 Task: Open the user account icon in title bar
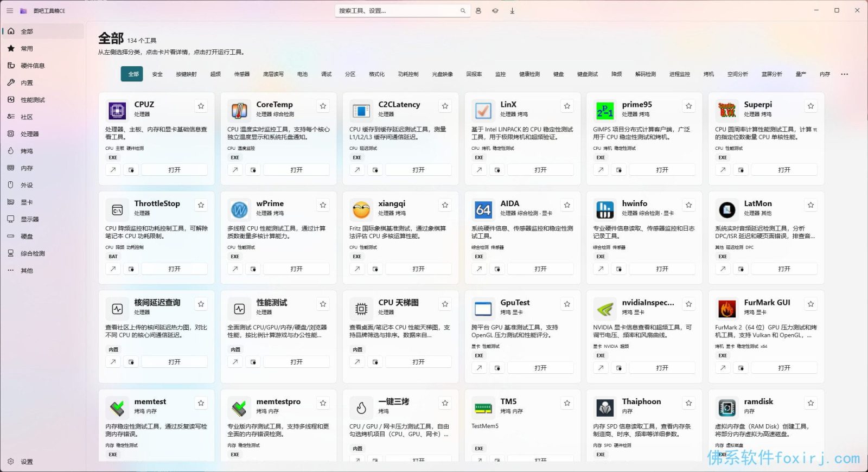(478, 10)
